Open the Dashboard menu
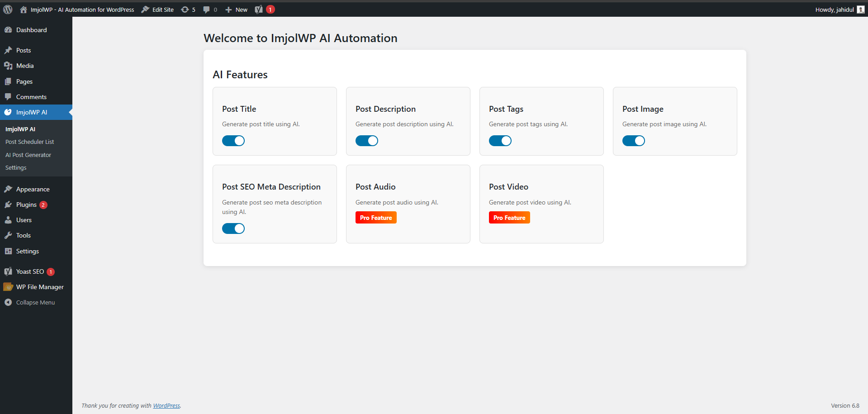This screenshot has height=414, width=868. [36, 30]
